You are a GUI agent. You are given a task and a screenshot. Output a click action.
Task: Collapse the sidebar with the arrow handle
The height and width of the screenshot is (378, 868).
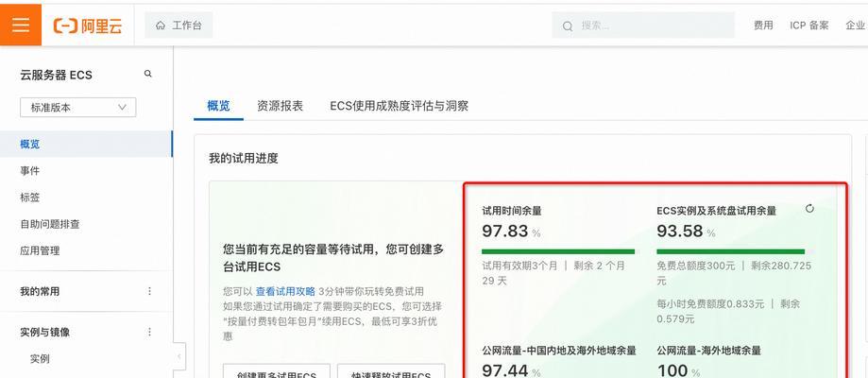point(179,356)
